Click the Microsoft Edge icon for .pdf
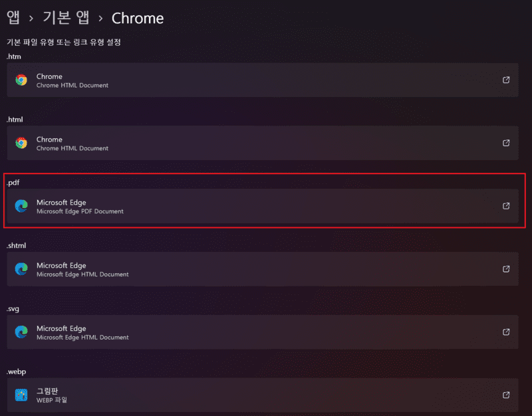Image resolution: width=532 pixels, height=416 pixels. tap(21, 206)
